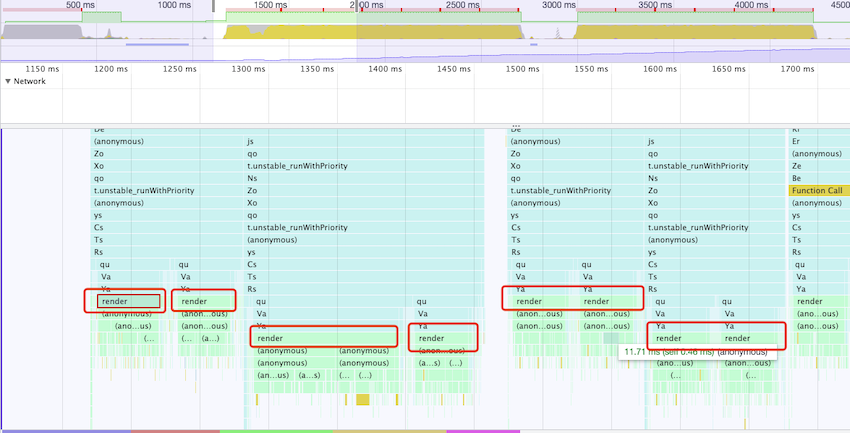Select the widest render bar in flame chart
Viewport: 850px width, 433px height.
click(326, 338)
